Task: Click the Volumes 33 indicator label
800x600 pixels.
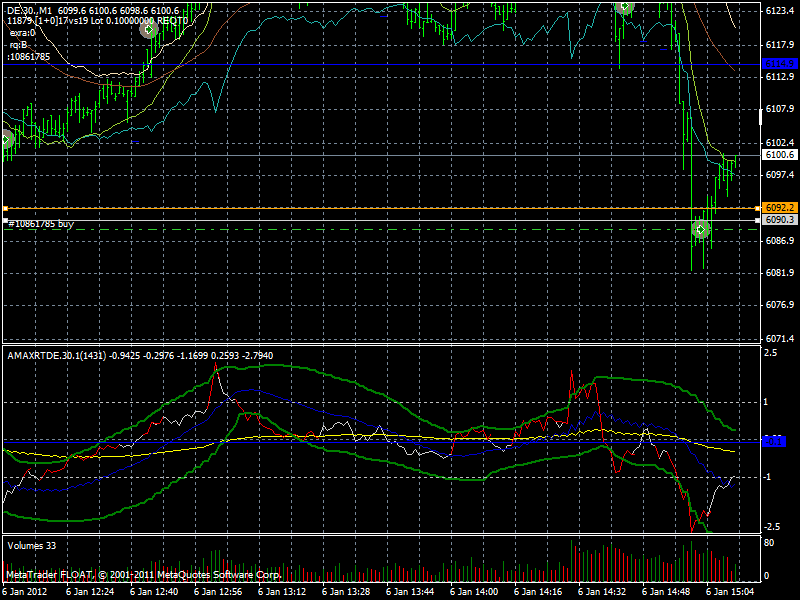Action: coord(31,546)
